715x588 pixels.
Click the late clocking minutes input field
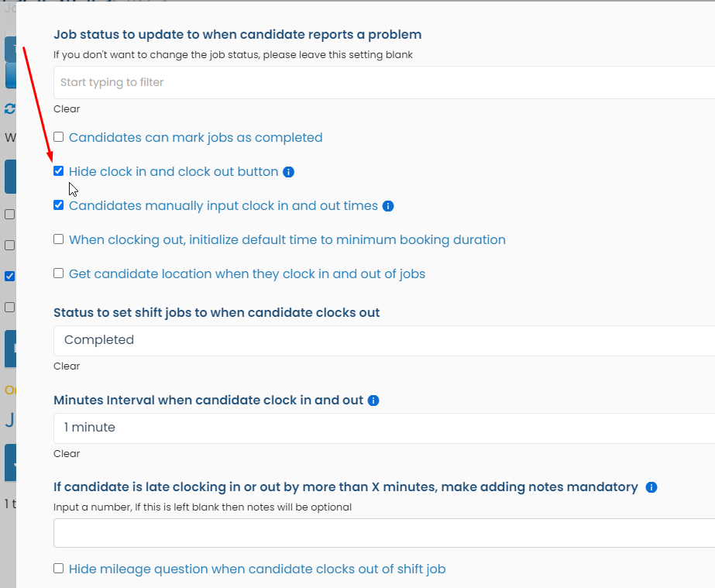click(384, 533)
